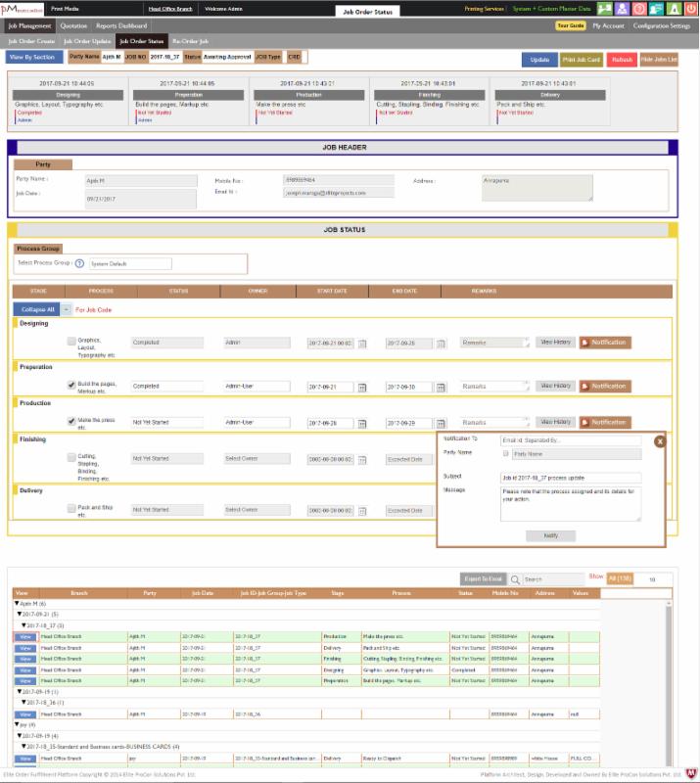700x783 pixels.
Task: Click the Export To Excel button
Action: pos(483,578)
